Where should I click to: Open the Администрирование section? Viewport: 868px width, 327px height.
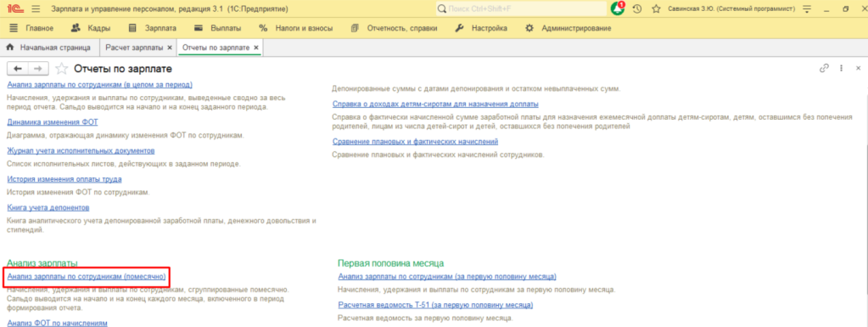click(x=568, y=28)
